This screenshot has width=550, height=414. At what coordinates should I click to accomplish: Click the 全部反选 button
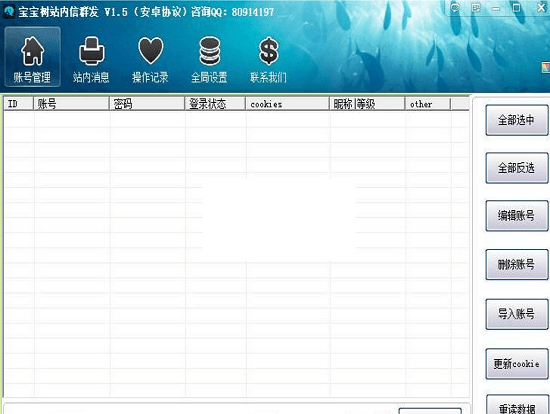click(x=516, y=168)
